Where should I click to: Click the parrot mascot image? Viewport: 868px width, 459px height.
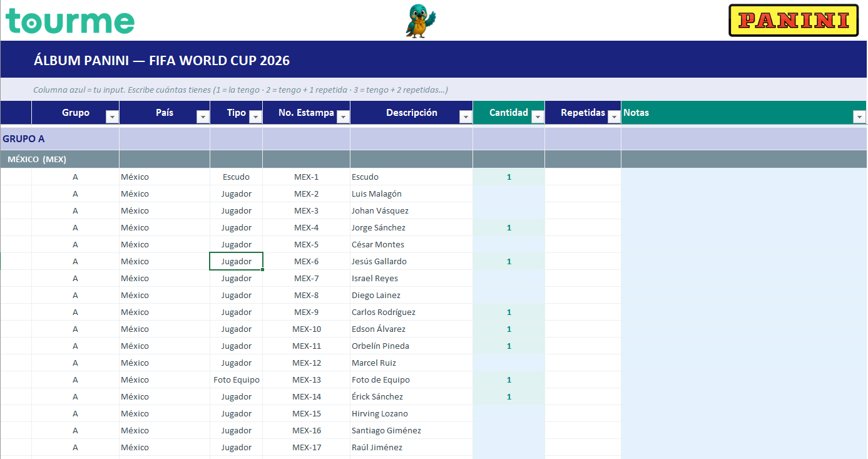click(x=421, y=21)
